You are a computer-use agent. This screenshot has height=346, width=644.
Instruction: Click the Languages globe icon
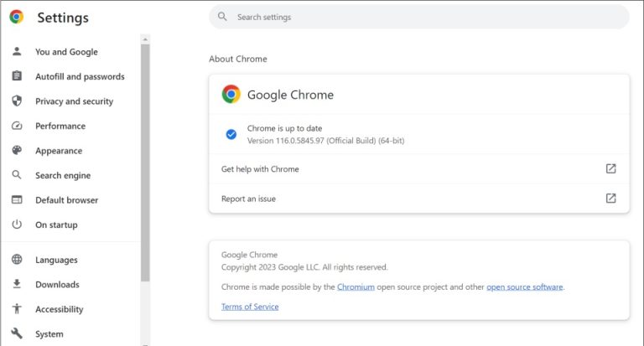17,260
